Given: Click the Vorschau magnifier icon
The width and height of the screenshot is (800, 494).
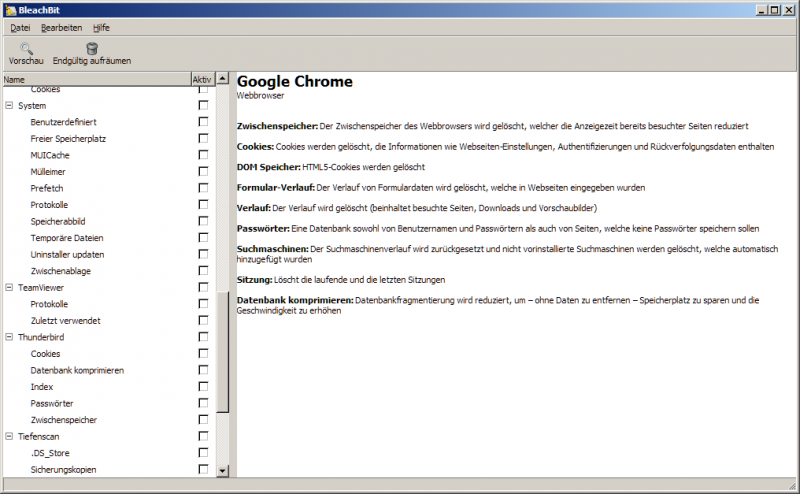Looking at the screenshot, I should pyautogui.click(x=26, y=47).
